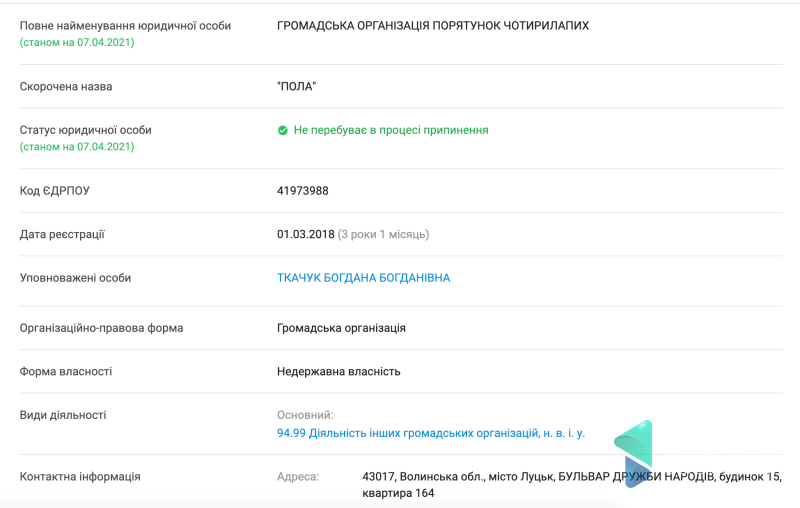
Task: Click the green date note under "Статус юридичної особи"
Action: click(x=77, y=147)
